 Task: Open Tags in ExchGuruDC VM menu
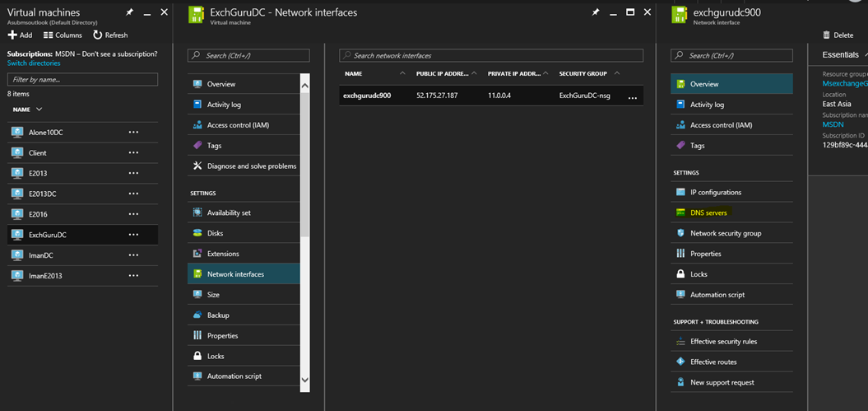pos(244,146)
